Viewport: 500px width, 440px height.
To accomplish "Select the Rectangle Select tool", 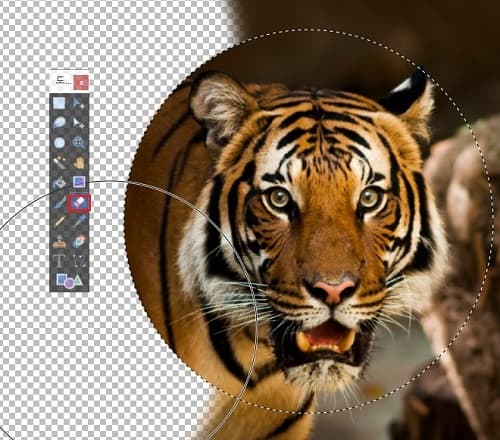I will pyautogui.click(x=59, y=103).
